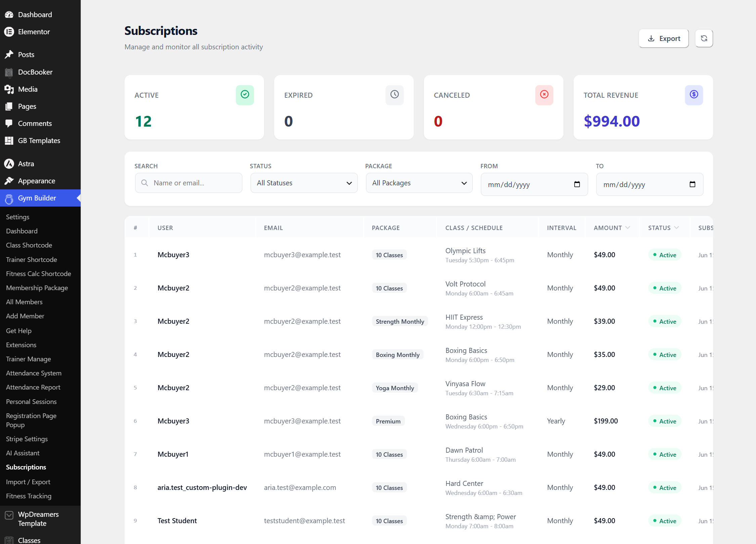
Task: Click the Posts pin icon
Action: (9, 54)
